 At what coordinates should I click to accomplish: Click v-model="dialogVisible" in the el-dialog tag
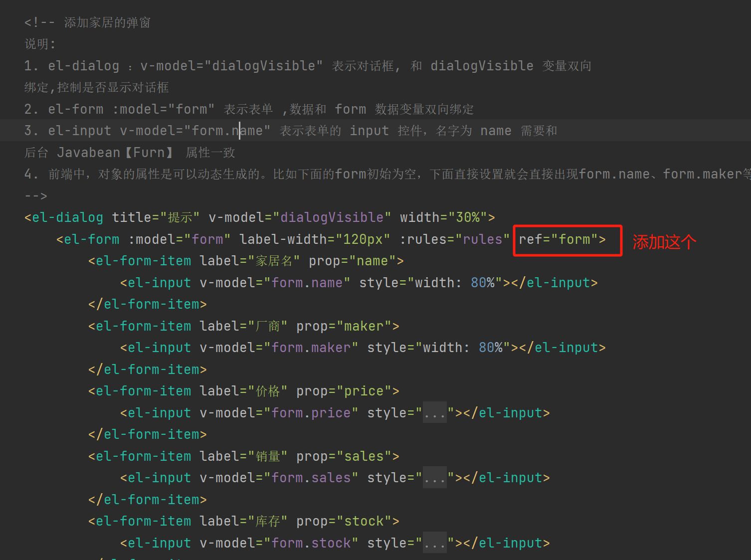click(300, 217)
